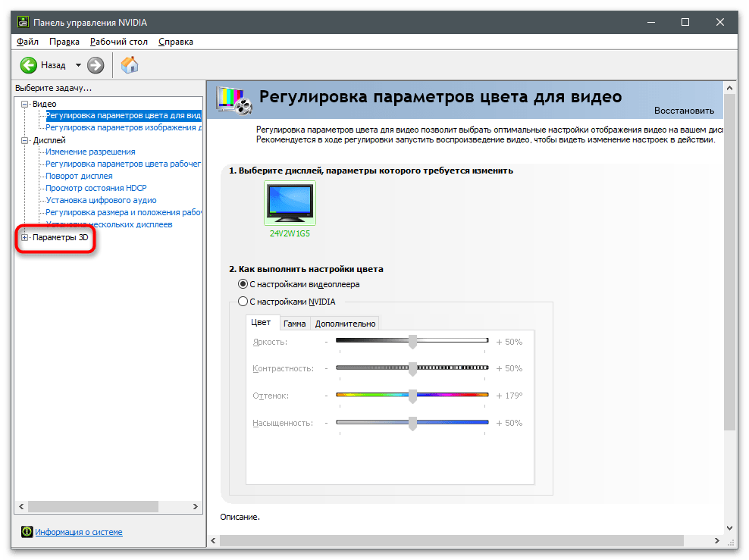Click task tree left scroll arrow
The height and width of the screenshot is (560, 749).
click(21, 506)
